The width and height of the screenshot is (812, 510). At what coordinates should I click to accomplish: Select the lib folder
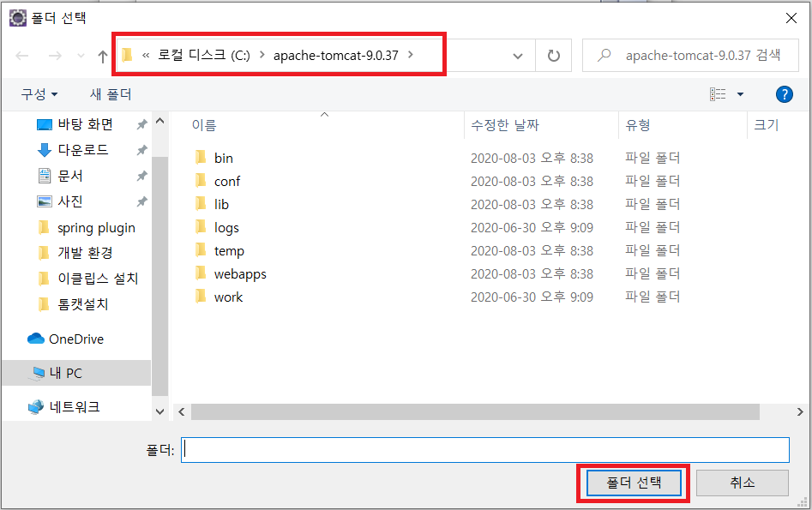[x=221, y=205]
